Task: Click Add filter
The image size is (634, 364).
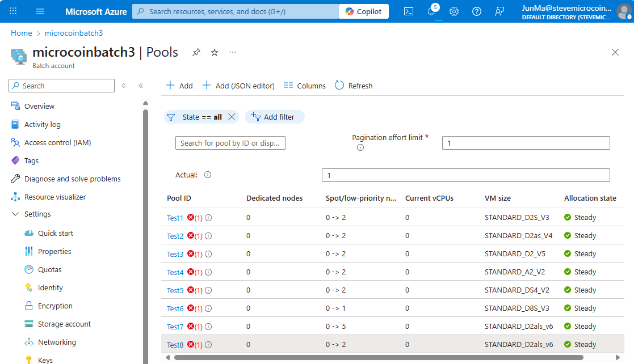Action: click(274, 117)
